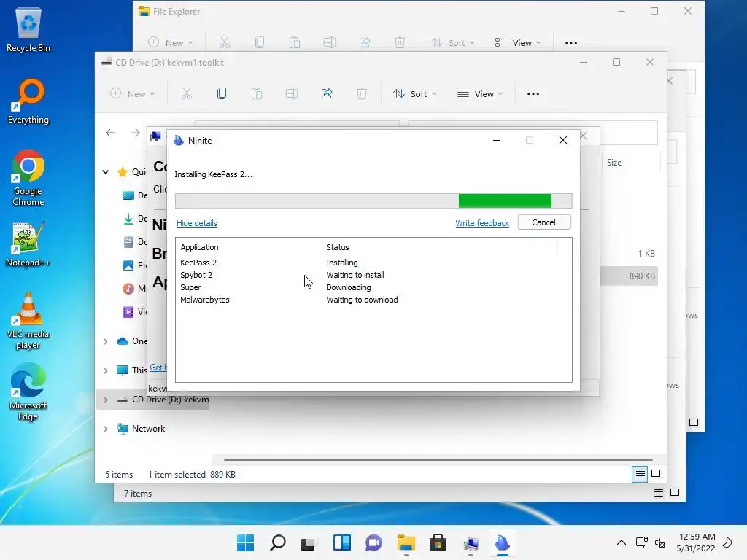This screenshot has width=747, height=560.
Task: Click the Back arrow in CD Drive window
Action: pos(110,133)
